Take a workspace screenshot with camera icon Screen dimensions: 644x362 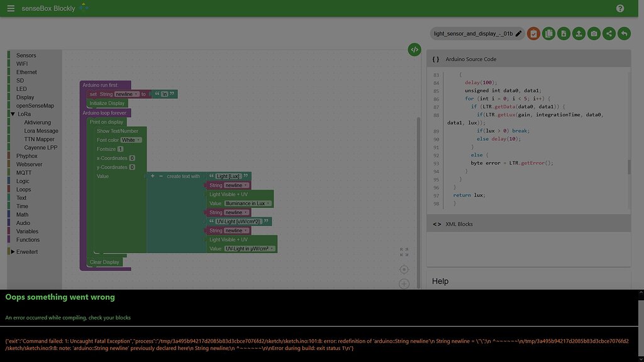coord(594,33)
